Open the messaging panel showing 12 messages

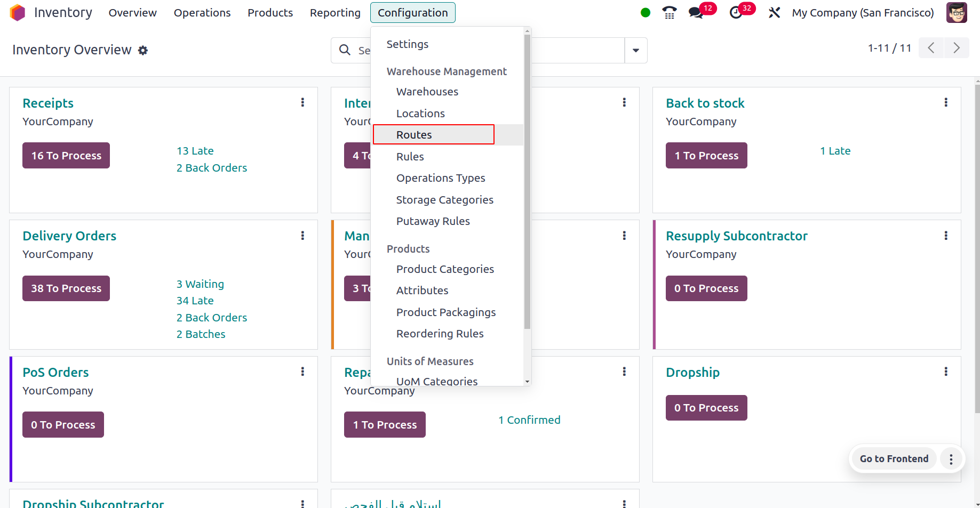[695, 12]
